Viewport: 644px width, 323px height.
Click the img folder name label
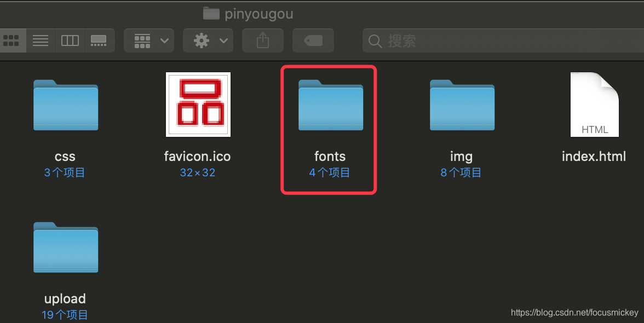(461, 157)
